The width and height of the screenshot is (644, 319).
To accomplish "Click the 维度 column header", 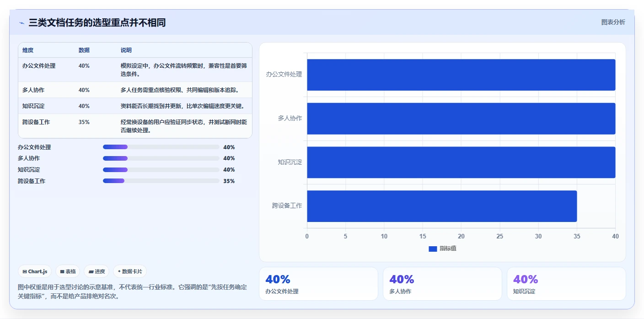I will point(28,50).
